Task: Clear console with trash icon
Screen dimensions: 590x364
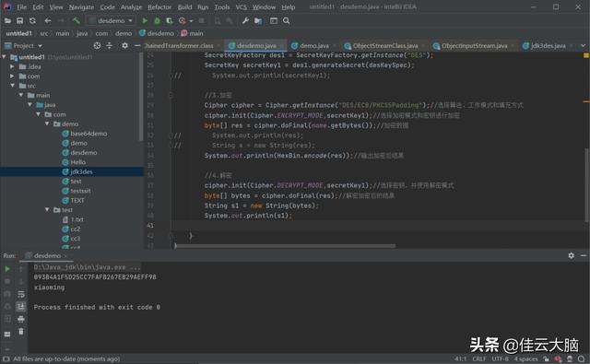Action: click(21, 331)
